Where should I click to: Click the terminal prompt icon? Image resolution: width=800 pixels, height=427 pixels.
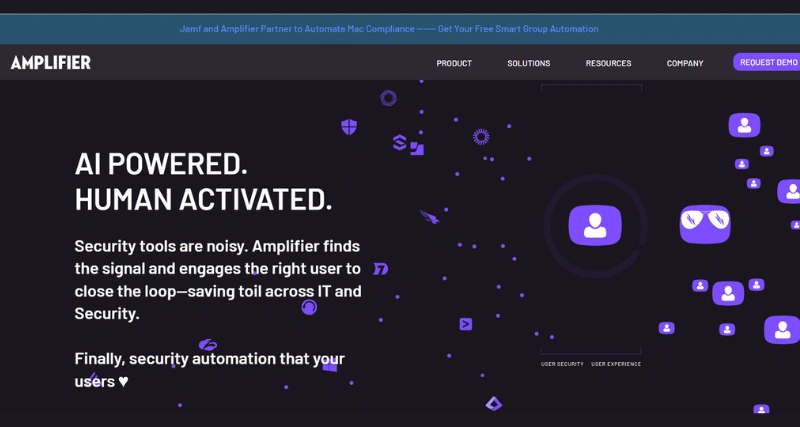point(465,324)
